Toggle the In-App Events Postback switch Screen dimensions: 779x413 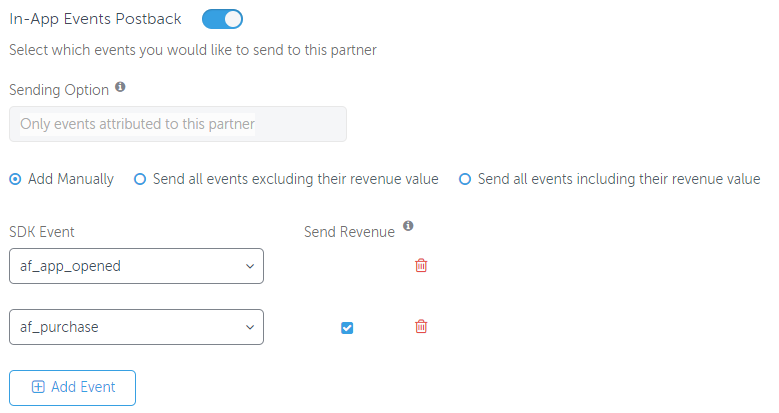pos(222,19)
